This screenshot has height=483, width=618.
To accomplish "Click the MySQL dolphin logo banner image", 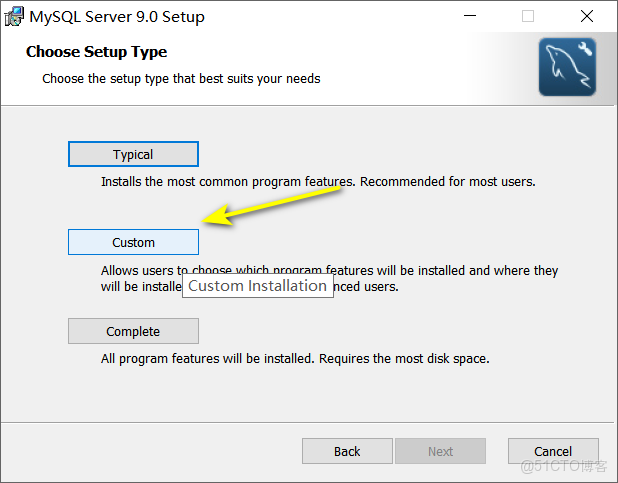I will coord(567,67).
